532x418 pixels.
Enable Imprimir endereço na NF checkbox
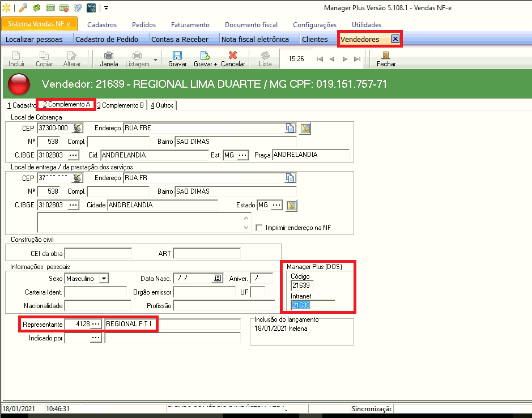[x=259, y=228]
